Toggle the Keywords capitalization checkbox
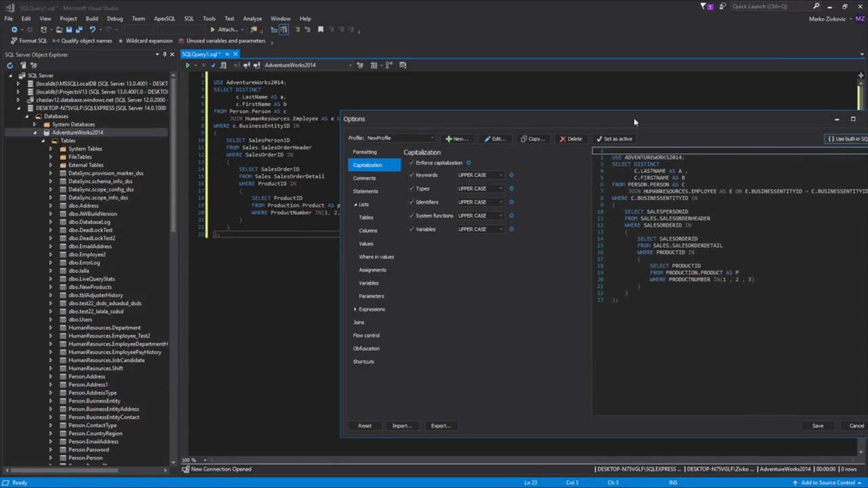 [x=412, y=175]
